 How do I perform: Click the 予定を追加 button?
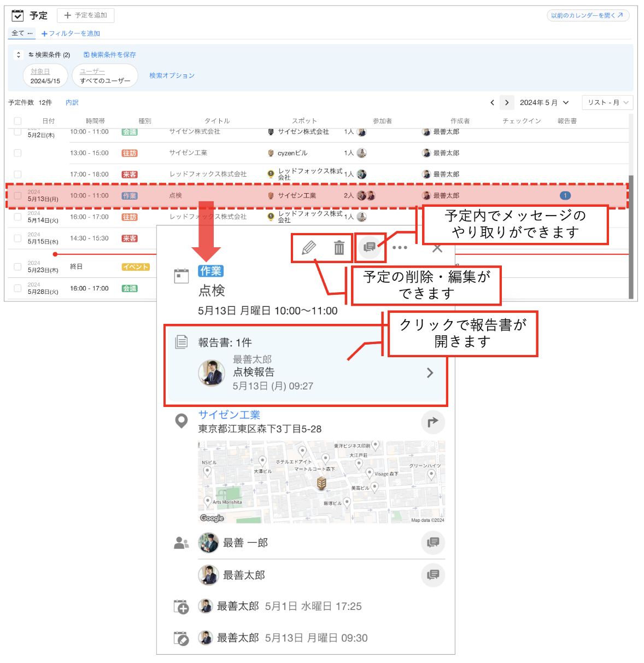(x=85, y=15)
